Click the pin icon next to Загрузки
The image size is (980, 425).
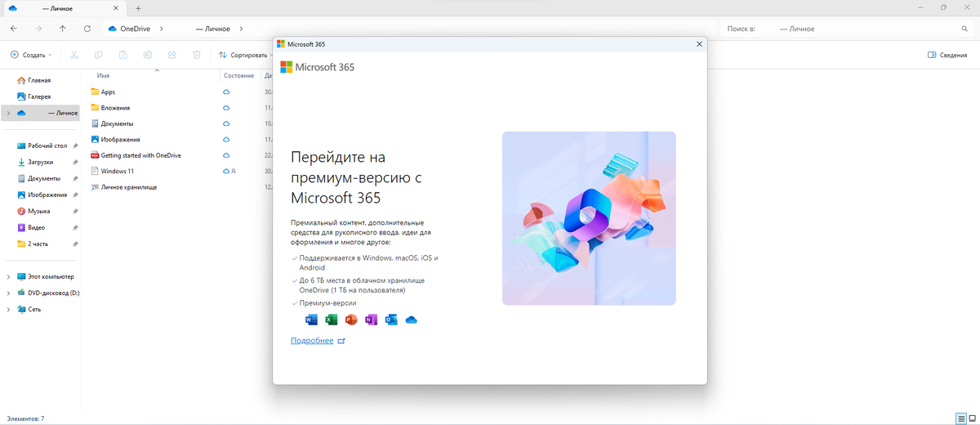75,162
